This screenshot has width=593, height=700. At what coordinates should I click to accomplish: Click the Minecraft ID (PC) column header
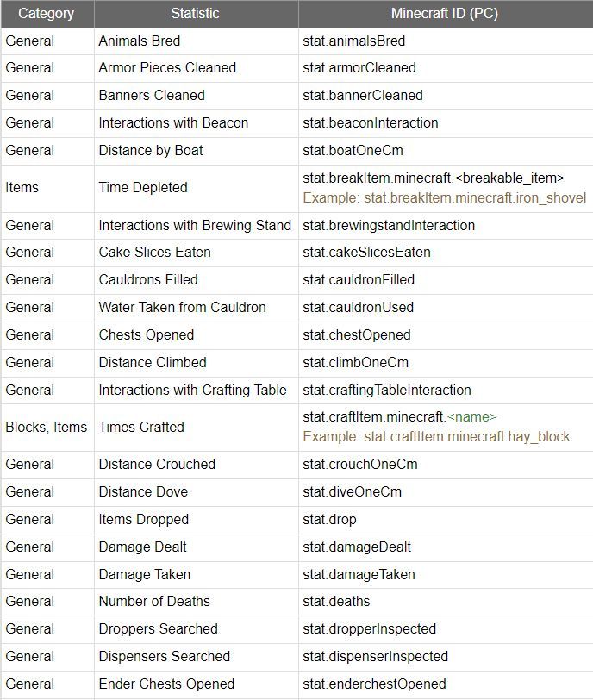(x=445, y=14)
